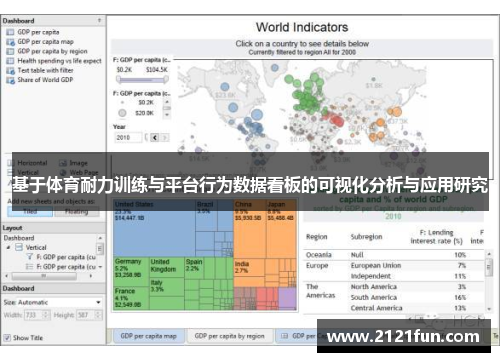Open GDP per capita sheet in list
500x362 pixels.
point(38,32)
